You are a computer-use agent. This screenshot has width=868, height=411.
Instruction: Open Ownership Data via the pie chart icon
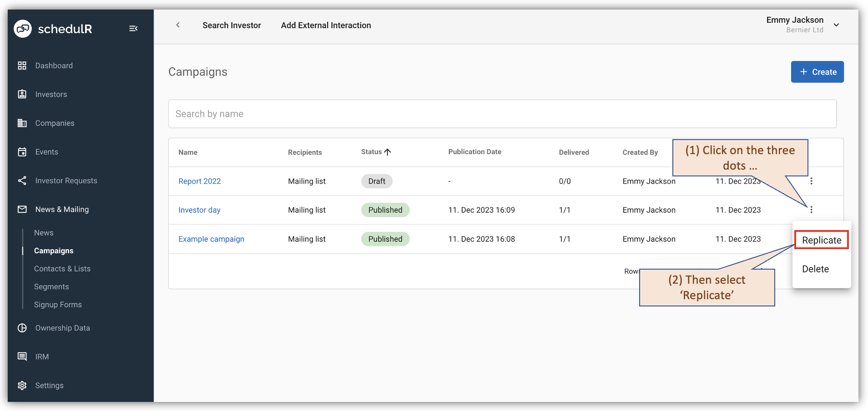click(x=22, y=327)
